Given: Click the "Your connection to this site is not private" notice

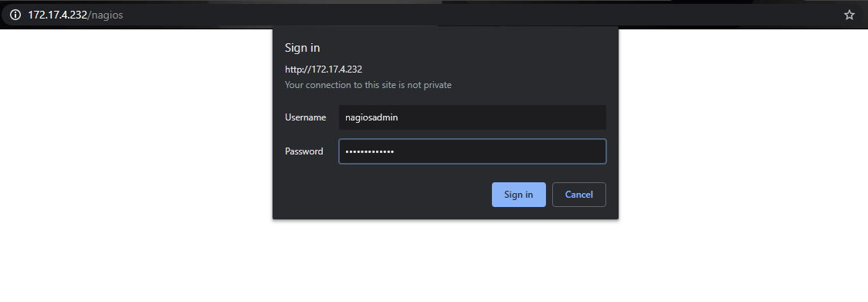Looking at the screenshot, I should coord(368,85).
